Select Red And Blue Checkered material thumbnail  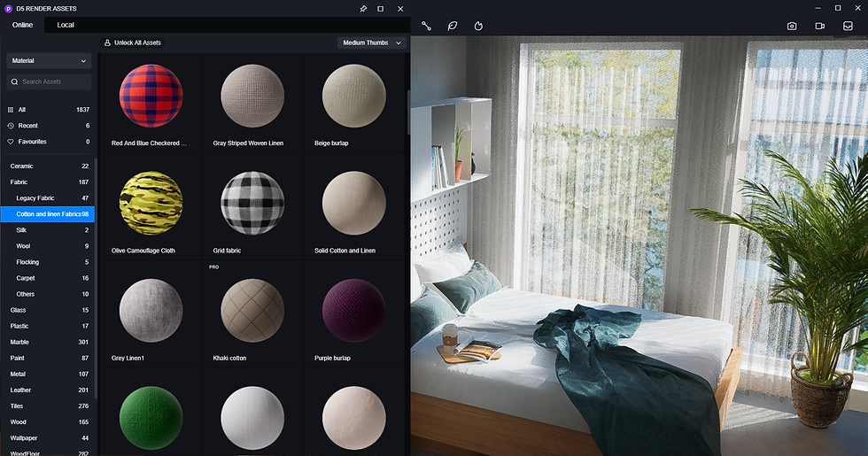pyautogui.click(x=151, y=97)
